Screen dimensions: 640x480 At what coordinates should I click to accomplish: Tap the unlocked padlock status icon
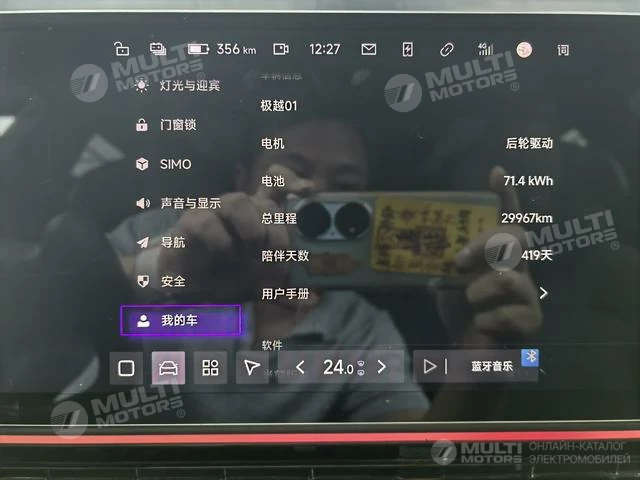pos(122,49)
